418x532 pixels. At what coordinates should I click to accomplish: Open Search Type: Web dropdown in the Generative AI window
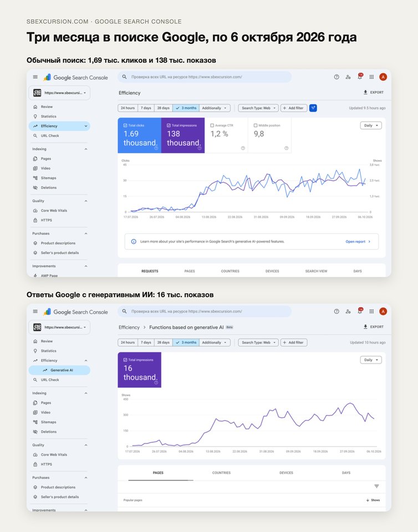click(x=258, y=342)
